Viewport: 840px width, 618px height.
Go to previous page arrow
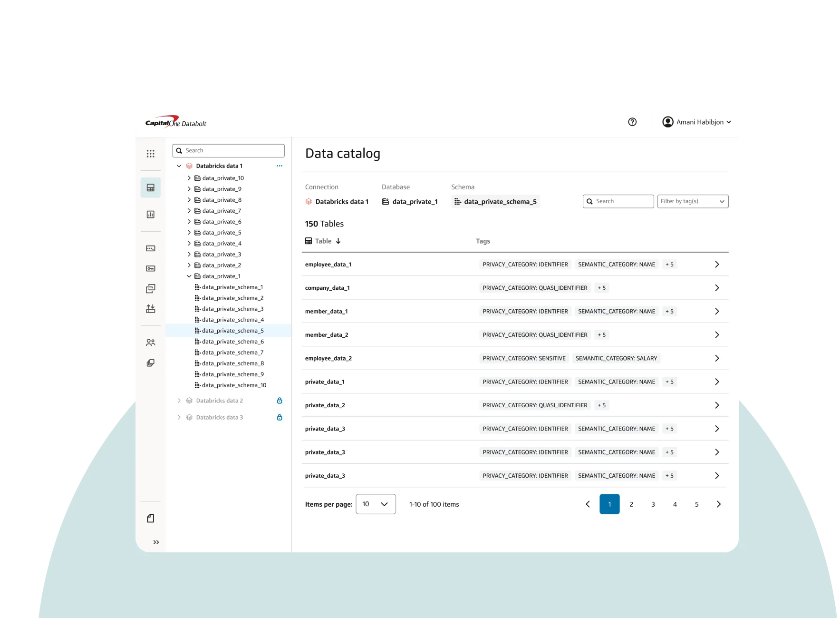click(588, 504)
